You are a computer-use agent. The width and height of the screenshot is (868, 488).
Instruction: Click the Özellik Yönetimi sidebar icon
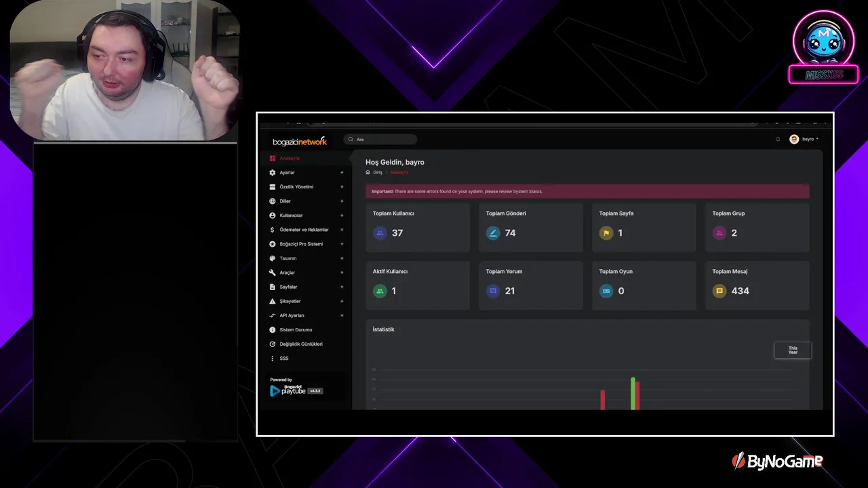click(273, 187)
